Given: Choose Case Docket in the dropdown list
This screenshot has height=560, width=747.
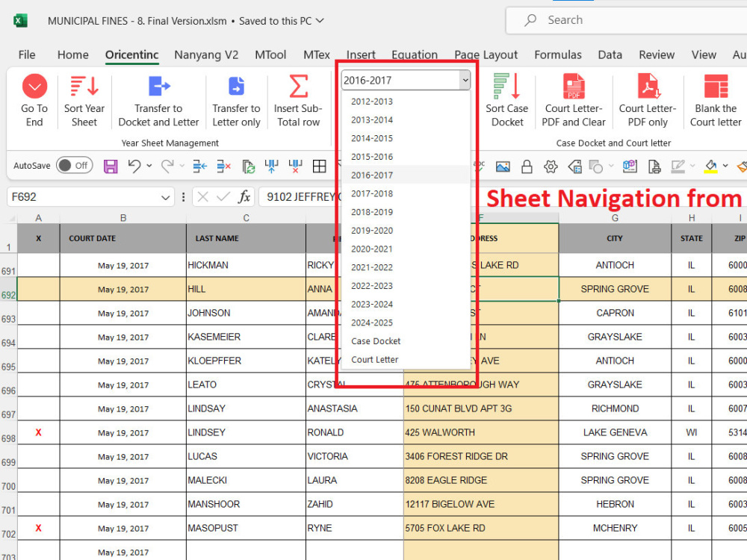Looking at the screenshot, I should tap(376, 341).
